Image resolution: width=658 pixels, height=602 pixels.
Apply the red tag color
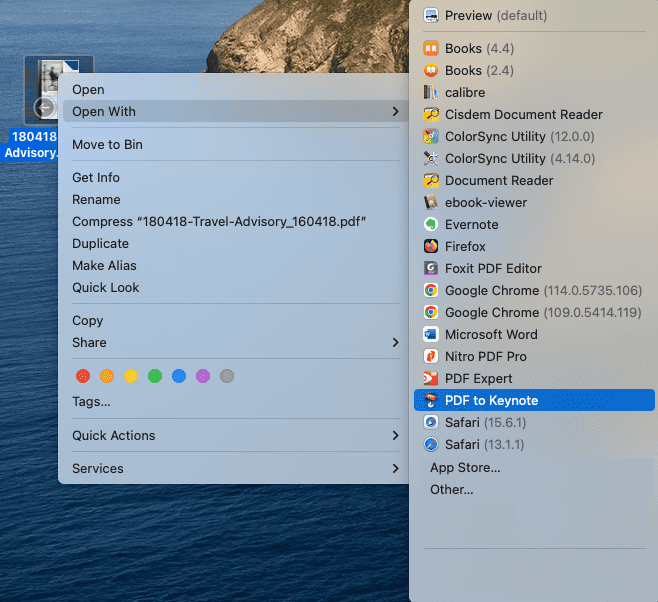click(x=83, y=376)
